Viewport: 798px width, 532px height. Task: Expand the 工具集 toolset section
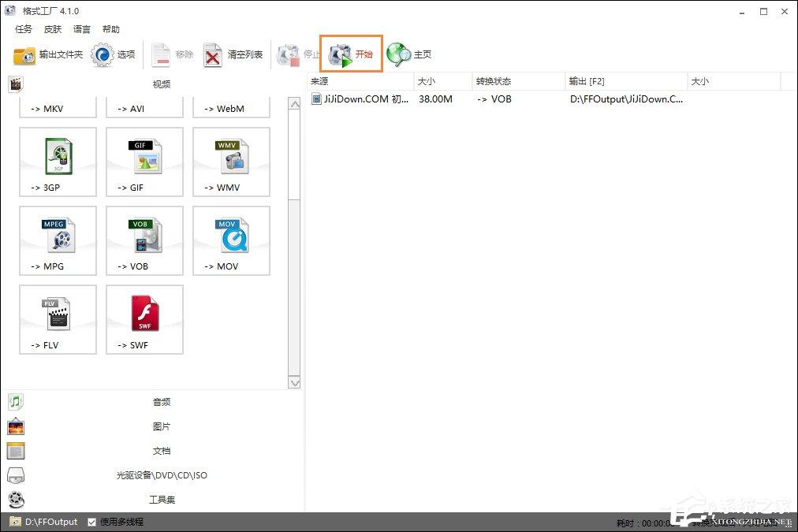162,500
